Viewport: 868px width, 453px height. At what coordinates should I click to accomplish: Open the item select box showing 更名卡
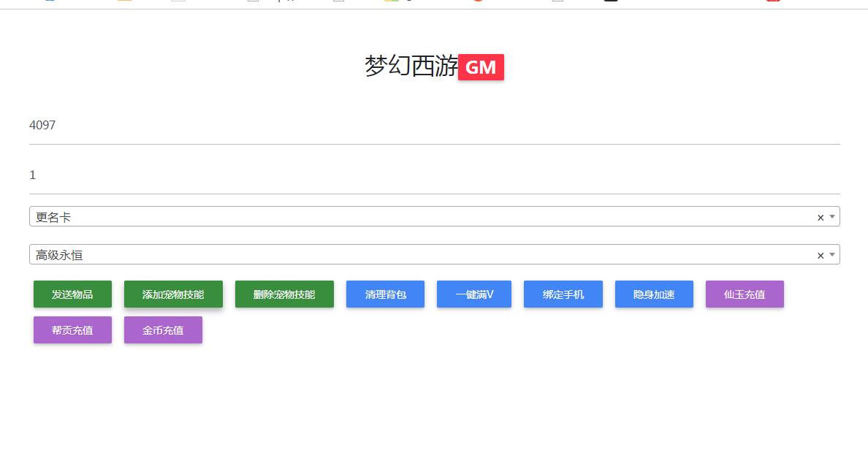(x=416, y=217)
